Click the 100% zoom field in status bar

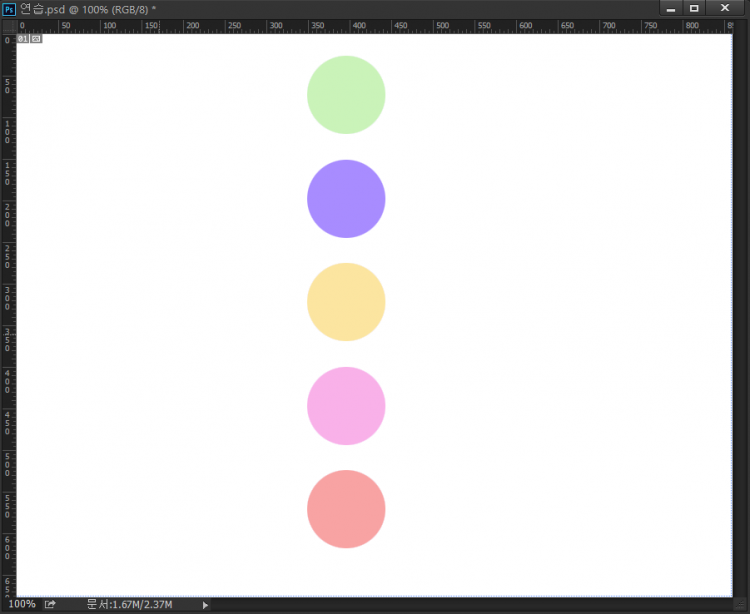click(x=22, y=604)
